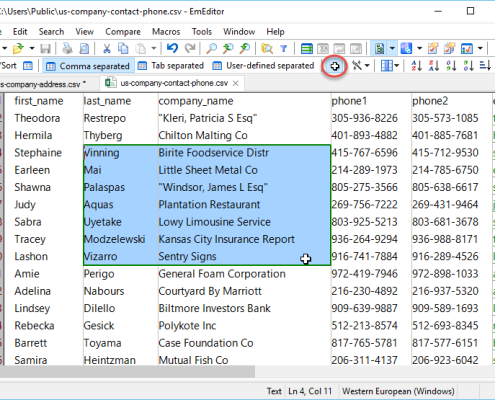Toggle Comma separated mode
Screen dimensions: 495x400
tap(88, 66)
